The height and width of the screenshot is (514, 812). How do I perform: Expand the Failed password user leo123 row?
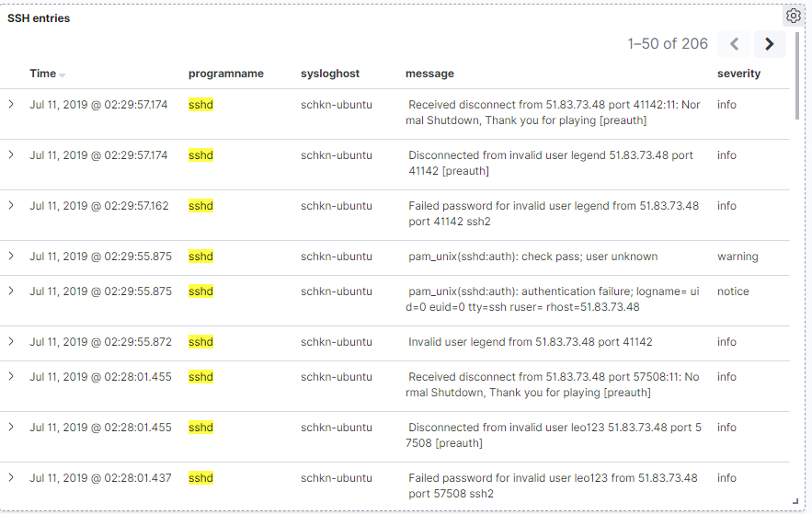11,478
